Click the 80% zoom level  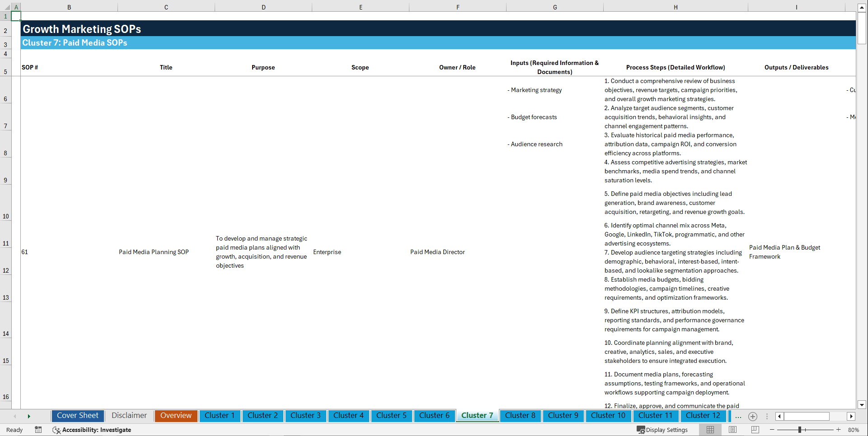tap(854, 430)
